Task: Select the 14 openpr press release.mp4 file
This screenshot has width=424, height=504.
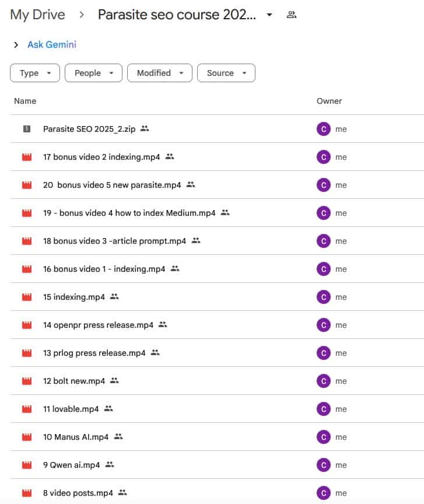Action: (x=98, y=325)
